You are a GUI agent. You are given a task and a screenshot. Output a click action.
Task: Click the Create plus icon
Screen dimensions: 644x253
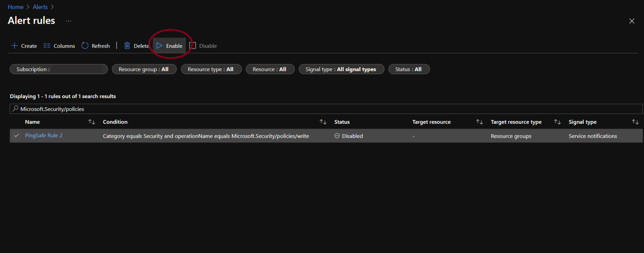[14, 46]
